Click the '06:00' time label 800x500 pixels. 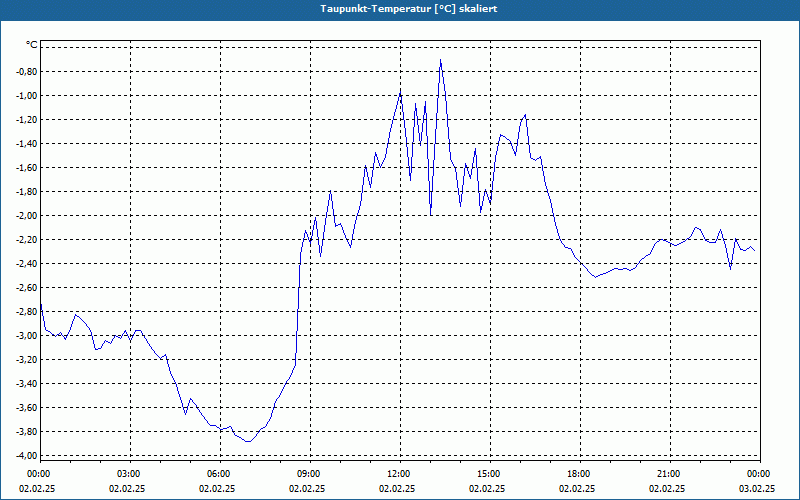click(220, 474)
